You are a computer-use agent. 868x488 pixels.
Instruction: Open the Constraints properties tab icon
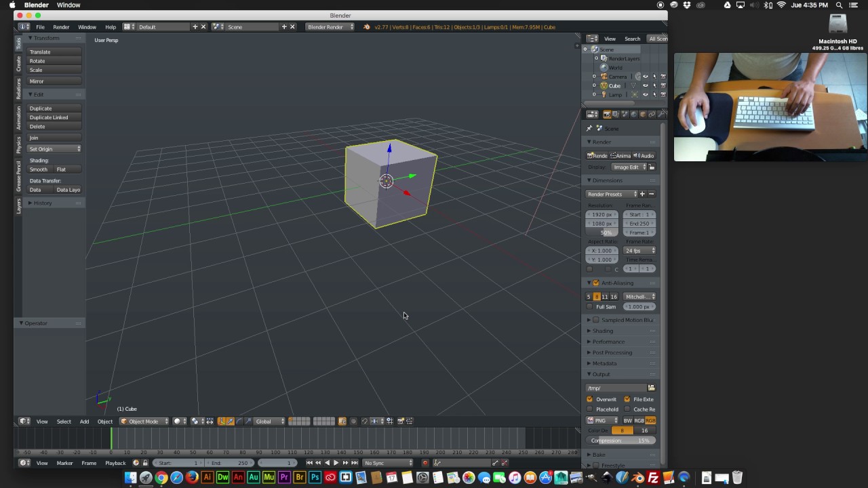pyautogui.click(x=651, y=114)
